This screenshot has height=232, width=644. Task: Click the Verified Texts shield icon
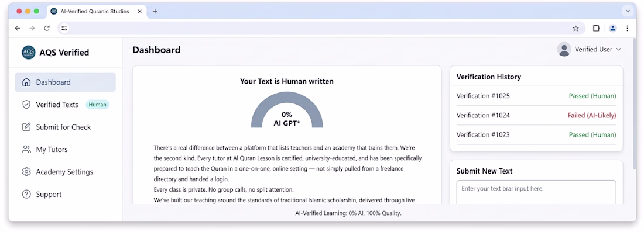click(26, 105)
